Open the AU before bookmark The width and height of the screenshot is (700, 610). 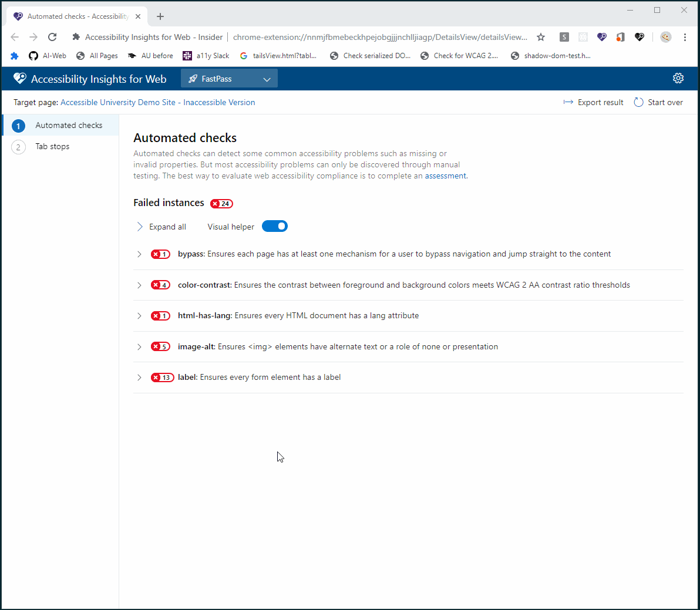coord(150,56)
